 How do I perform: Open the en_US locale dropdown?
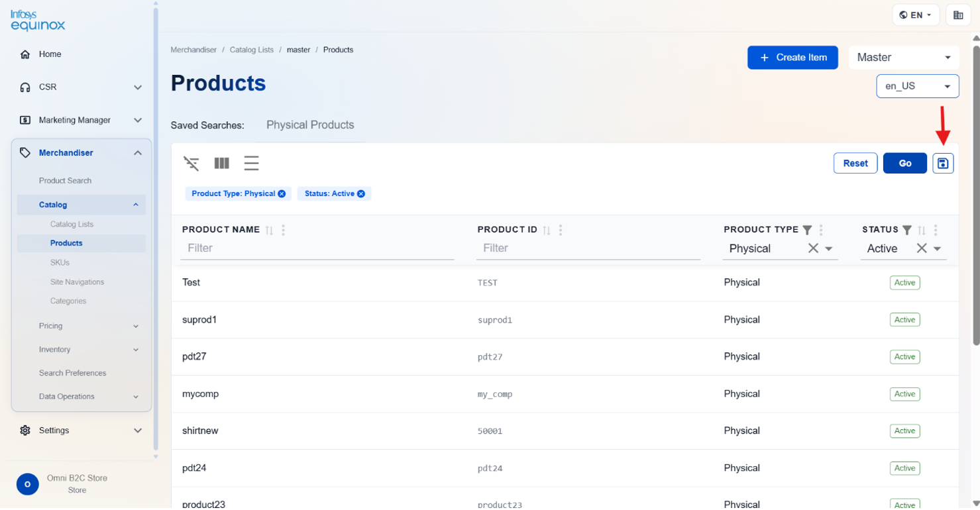point(918,86)
